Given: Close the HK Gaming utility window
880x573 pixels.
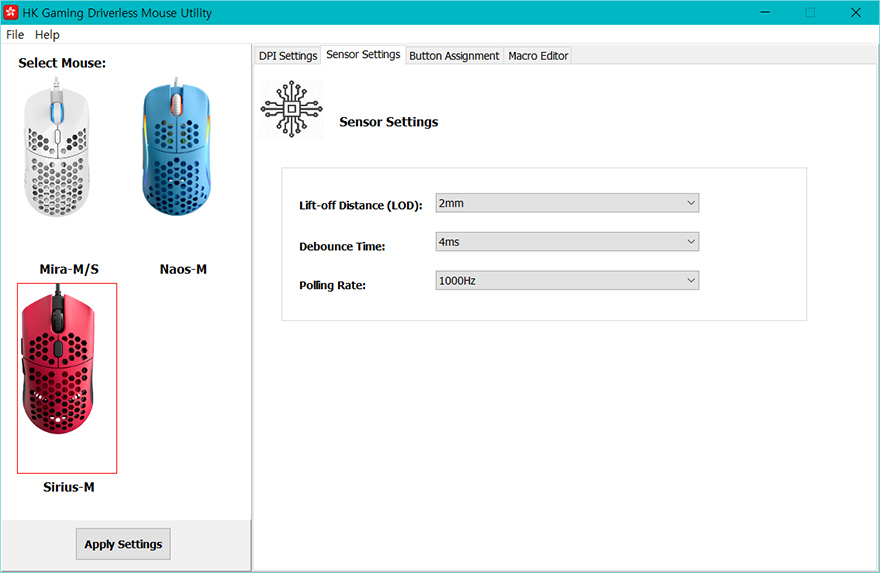Looking at the screenshot, I should pos(855,12).
